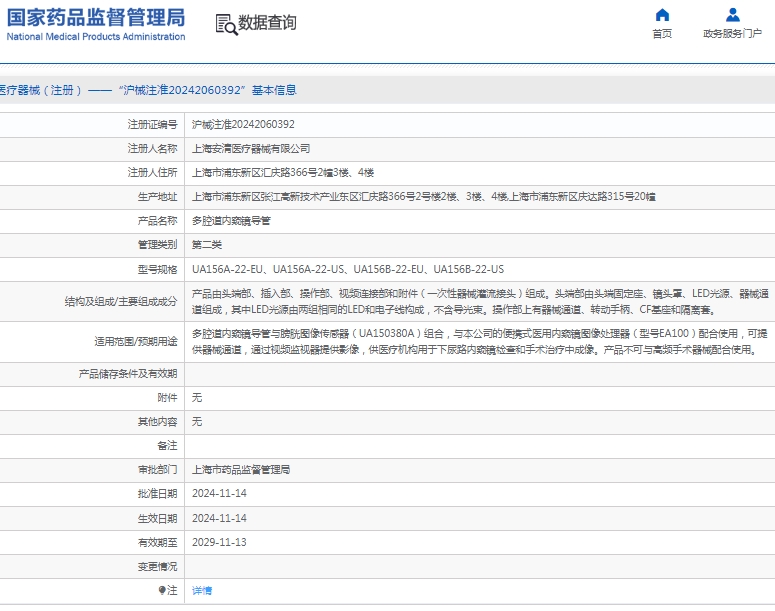Click the 产品名称 row label
Viewport: 775px width, 611px height.
click(157, 221)
